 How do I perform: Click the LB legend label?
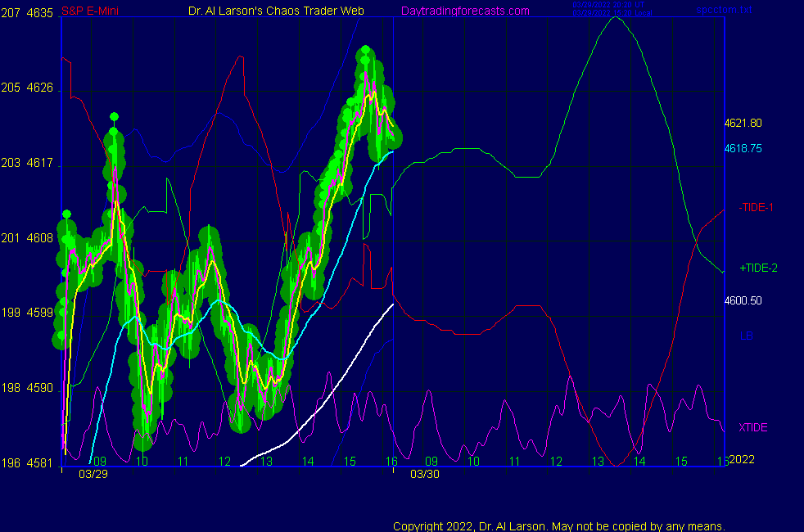(746, 336)
